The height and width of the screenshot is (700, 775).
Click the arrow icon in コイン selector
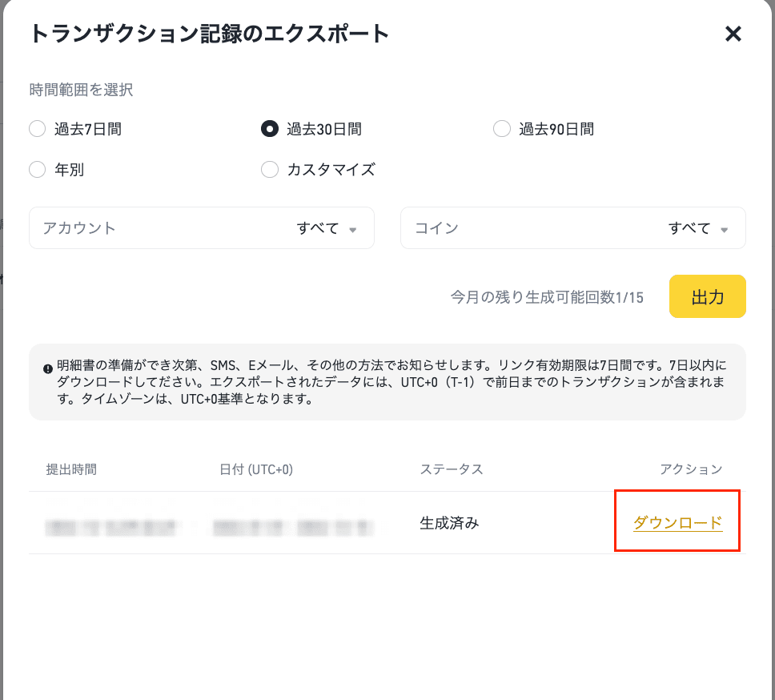point(724,230)
